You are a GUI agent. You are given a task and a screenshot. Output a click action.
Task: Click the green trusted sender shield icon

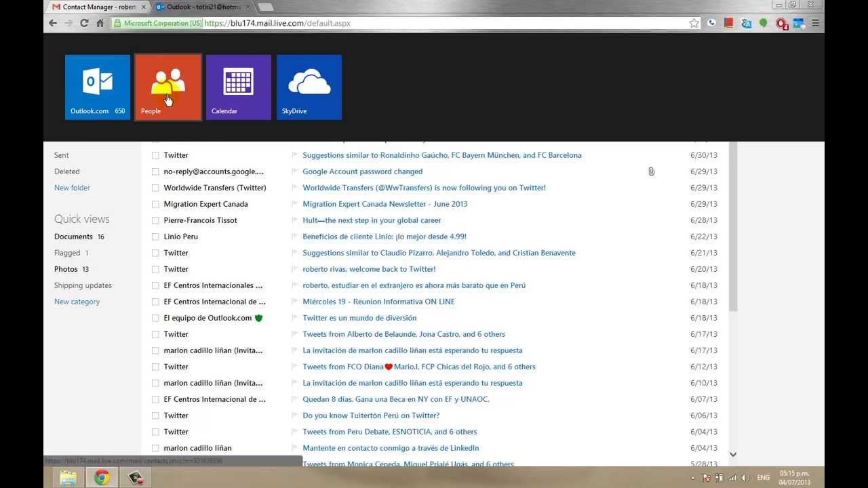pos(258,318)
